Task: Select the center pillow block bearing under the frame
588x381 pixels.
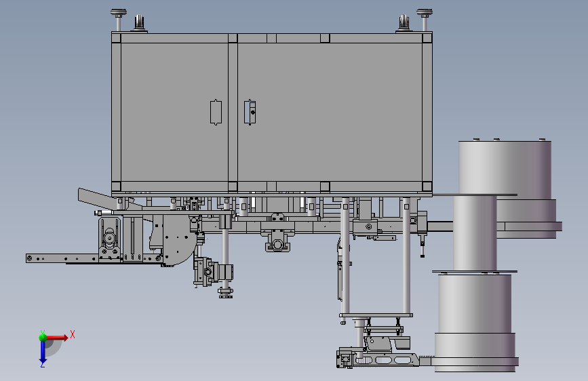Action: click(277, 243)
